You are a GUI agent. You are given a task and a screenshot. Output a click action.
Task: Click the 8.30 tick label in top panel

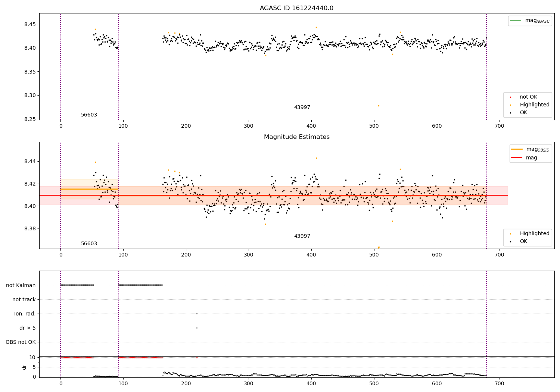click(29, 96)
